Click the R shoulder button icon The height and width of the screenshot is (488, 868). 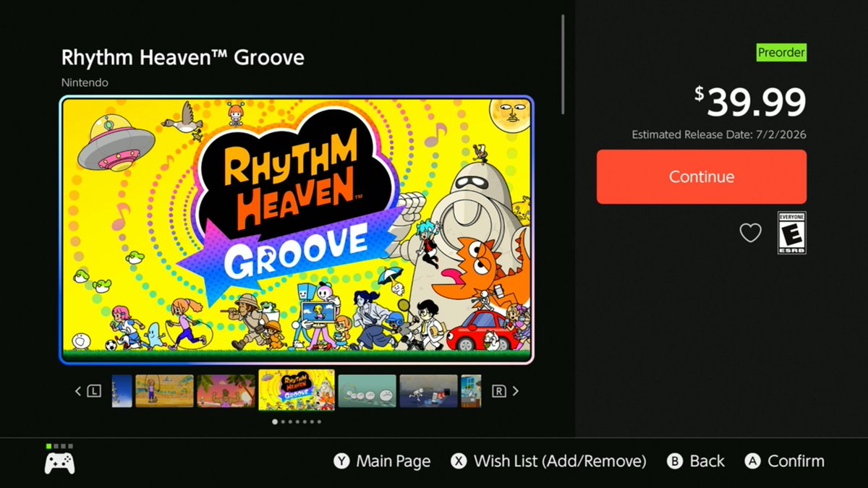click(499, 391)
